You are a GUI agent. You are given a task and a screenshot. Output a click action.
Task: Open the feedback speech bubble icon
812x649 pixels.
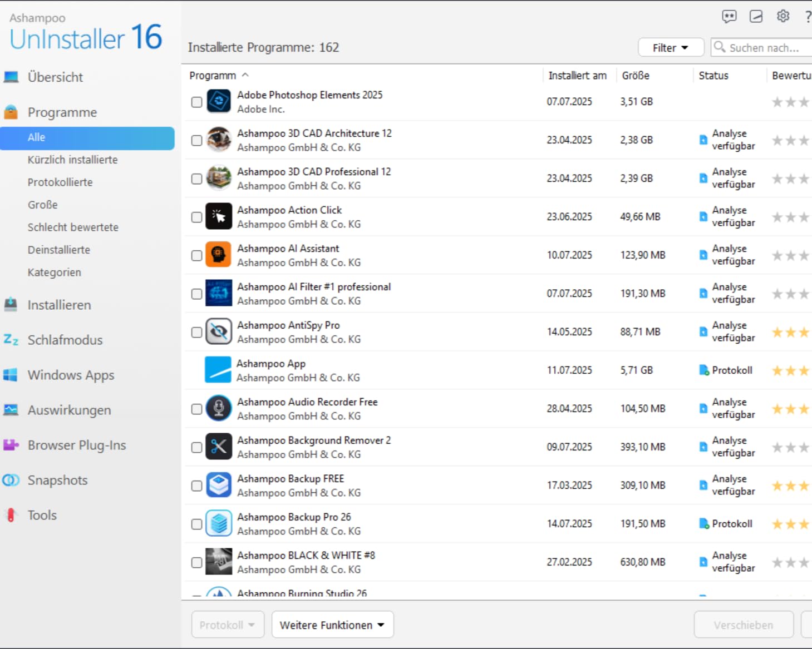tap(729, 17)
